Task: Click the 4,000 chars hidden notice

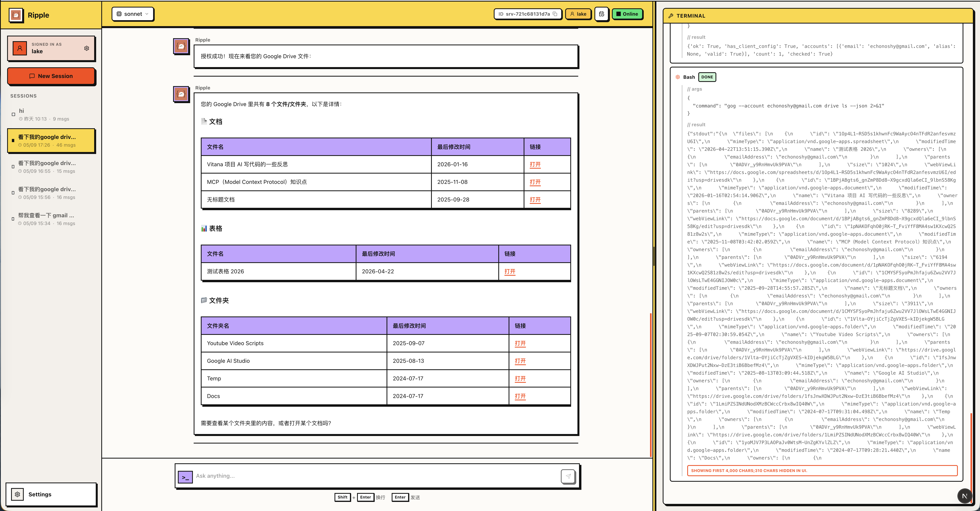Action: 822,471
